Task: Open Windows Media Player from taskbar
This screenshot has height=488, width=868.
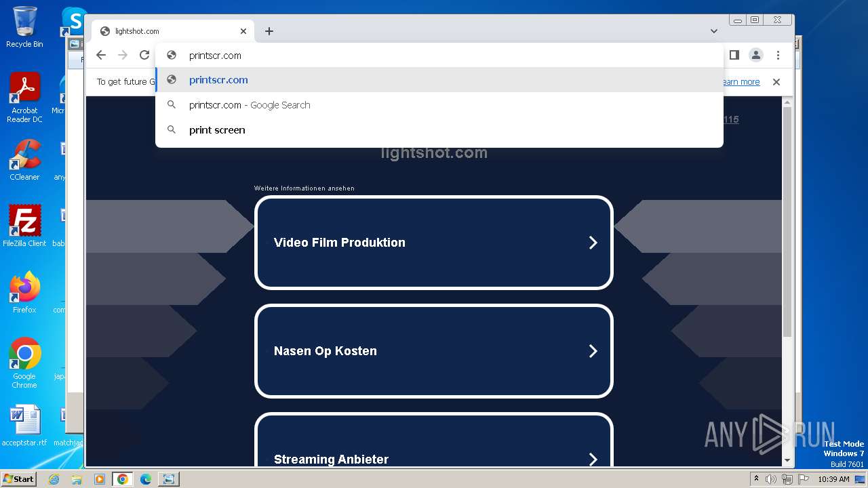Action: click(100, 479)
